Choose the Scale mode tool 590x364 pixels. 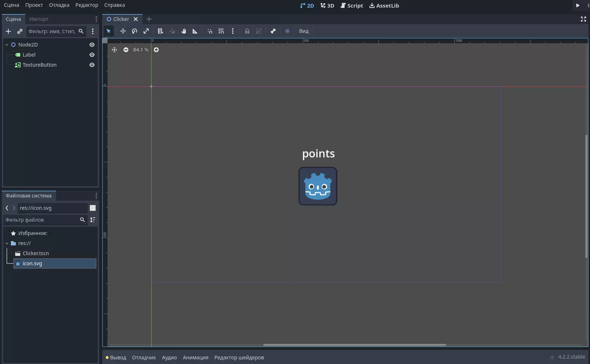pos(146,31)
